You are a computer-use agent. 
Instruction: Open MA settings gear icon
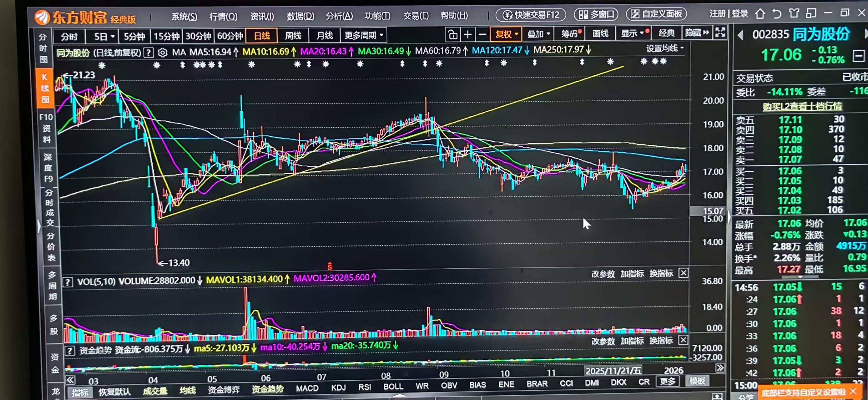(x=162, y=53)
